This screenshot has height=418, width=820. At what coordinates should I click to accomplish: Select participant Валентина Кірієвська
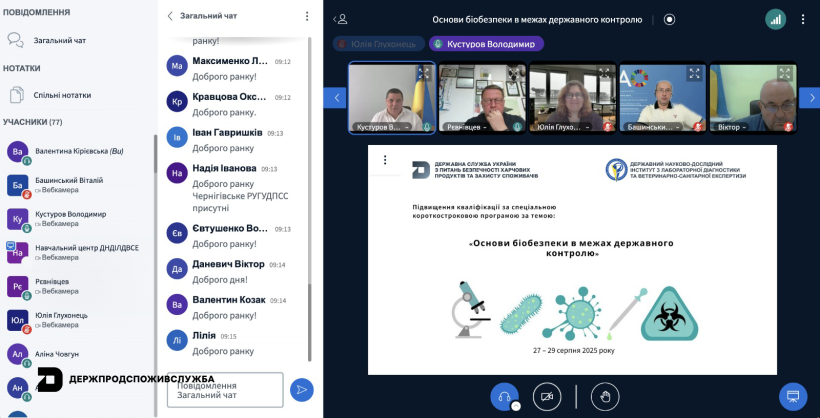[78, 151]
